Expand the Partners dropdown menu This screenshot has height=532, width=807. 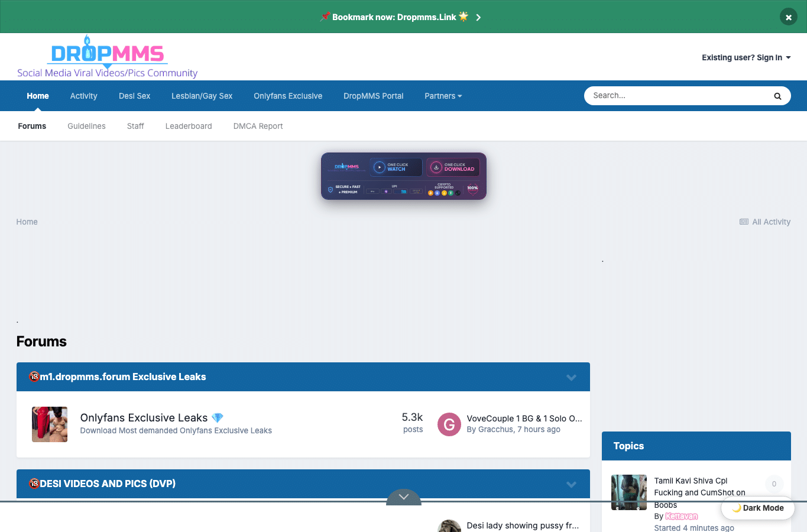click(x=443, y=96)
